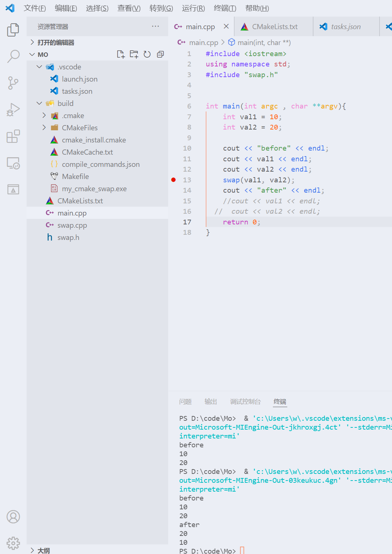Collapse the MO workspace section
This screenshot has width=392, height=554.
coord(32,55)
